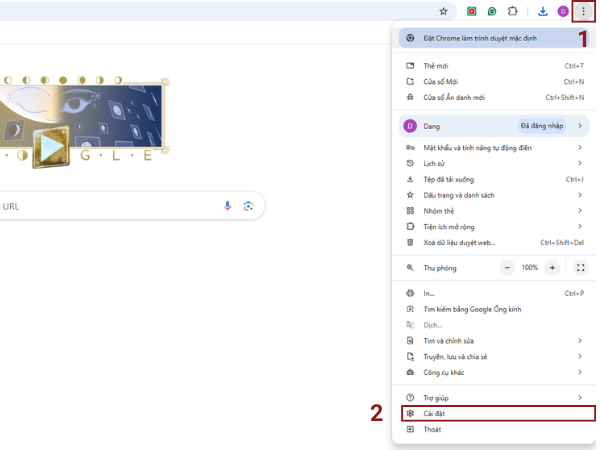This screenshot has width=600, height=450.
Task: Click the Google Lens icon in menu
Action: pos(410,309)
